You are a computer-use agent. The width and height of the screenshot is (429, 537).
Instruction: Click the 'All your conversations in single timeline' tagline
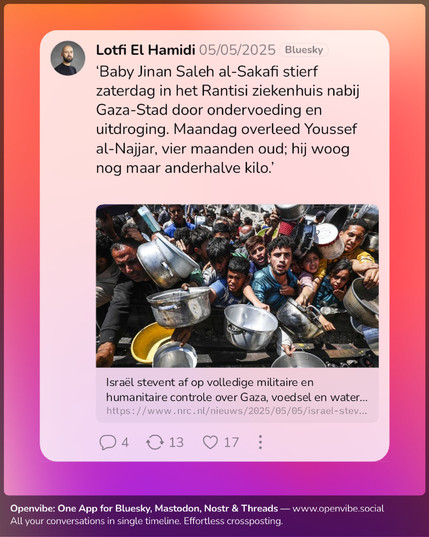point(147,521)
